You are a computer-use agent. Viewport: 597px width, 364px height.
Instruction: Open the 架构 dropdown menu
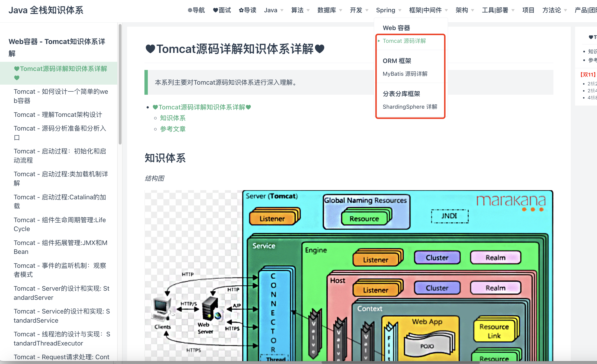coord(464,10)
